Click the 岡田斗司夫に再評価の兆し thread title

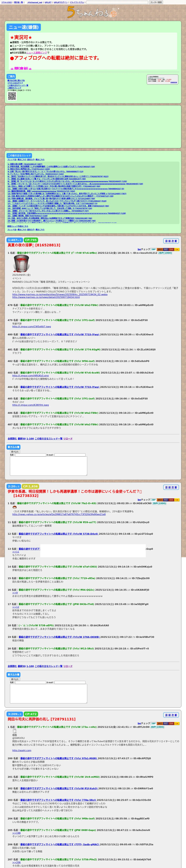[x=42, y=719]
